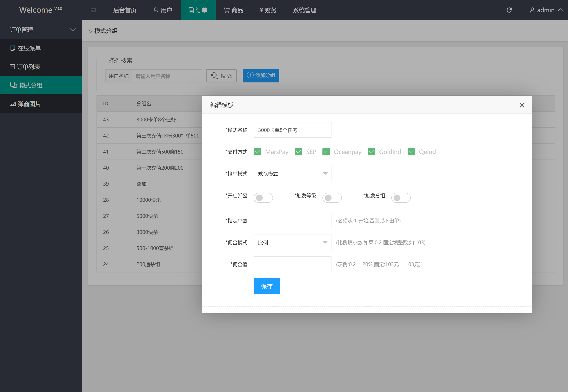Viewport: 568px width, 392px height.
Task: Open the 后台首页 top menu
Action: click(125, 10)
